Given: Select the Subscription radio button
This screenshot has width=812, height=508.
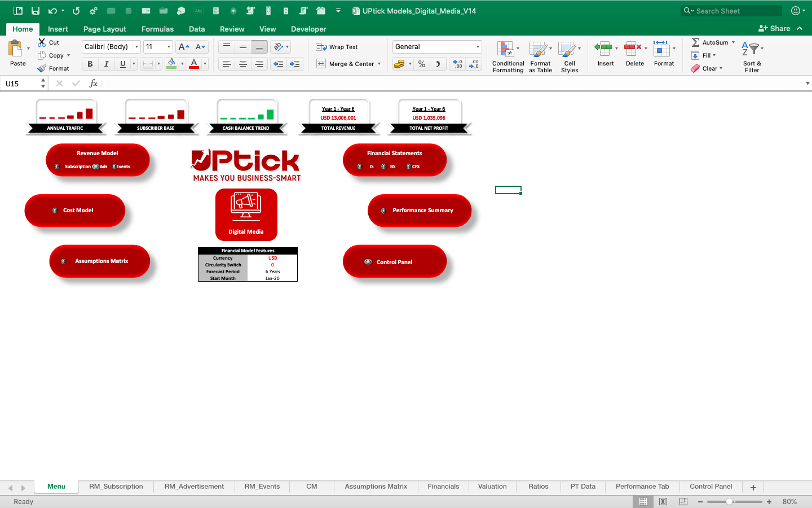Looking at the screenshot, I should point(57,167).
